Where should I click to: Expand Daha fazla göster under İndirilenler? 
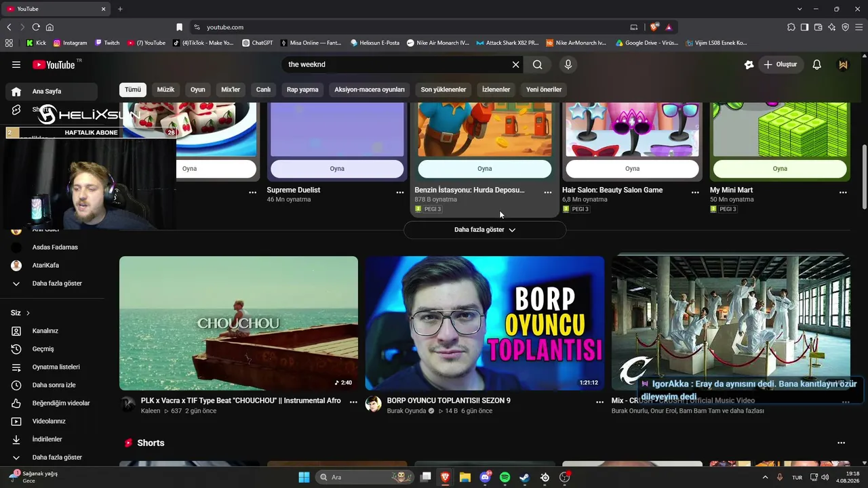(52, 457)
